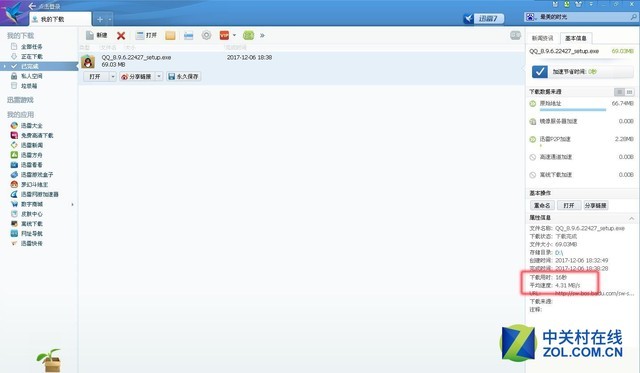The width and height of the screenshot is (640, 373).
Task: Open the folder icon in toolbar
Action: 170,36
